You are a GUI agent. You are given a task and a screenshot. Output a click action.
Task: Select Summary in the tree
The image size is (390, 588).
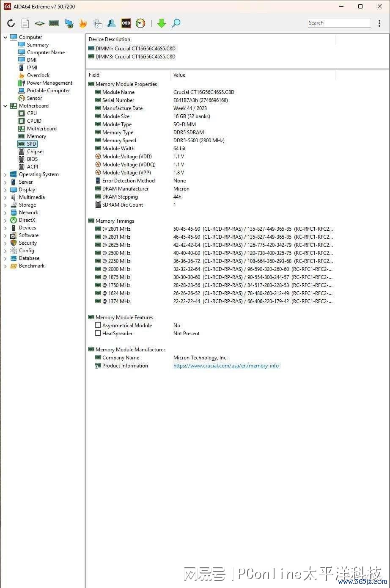(x=38, y=45)
